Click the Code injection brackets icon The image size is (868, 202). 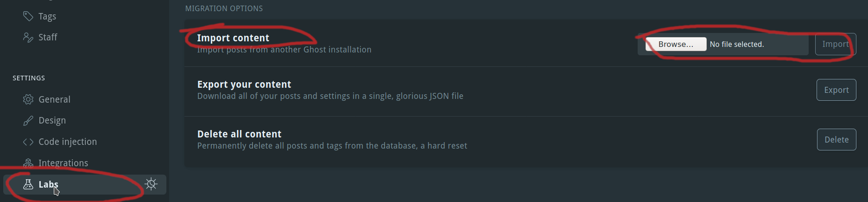(x=28, y=142)
